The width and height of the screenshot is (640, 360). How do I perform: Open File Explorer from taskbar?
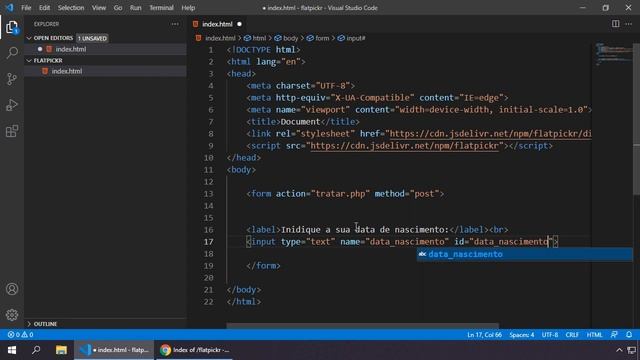click(61, 350)
